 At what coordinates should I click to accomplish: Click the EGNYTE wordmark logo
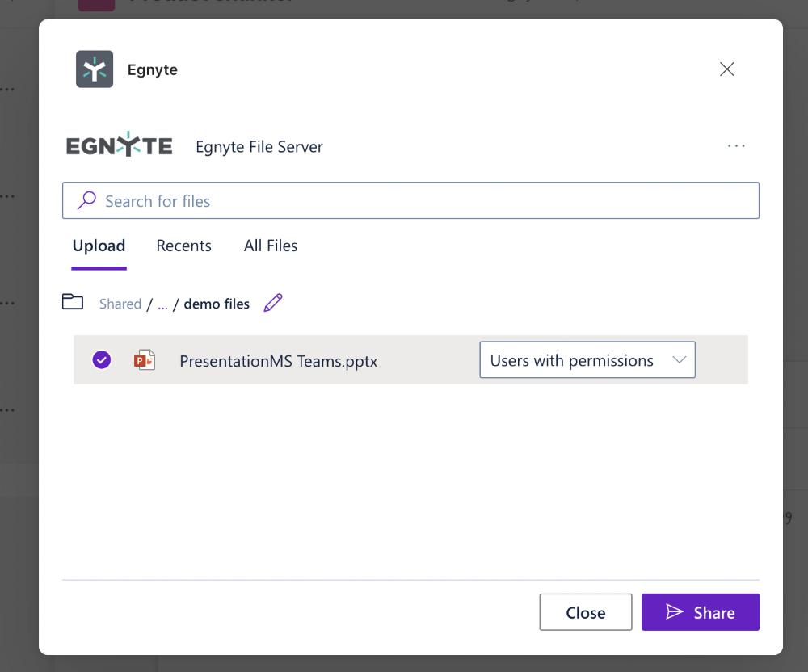[119, 145]
